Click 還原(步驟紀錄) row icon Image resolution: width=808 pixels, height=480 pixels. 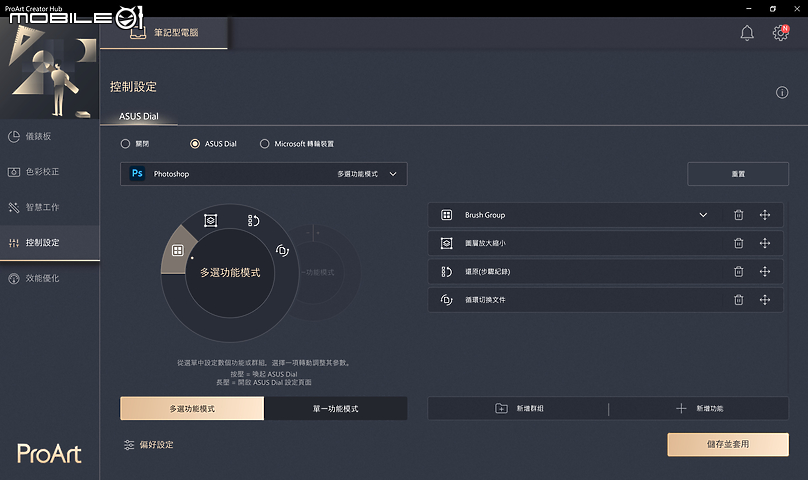point(446,271)
